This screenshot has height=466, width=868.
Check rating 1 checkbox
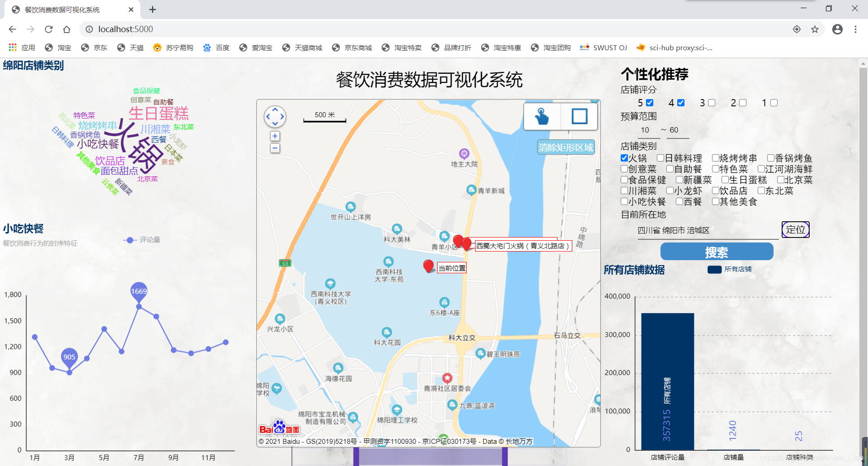click(x=774, y=103)
